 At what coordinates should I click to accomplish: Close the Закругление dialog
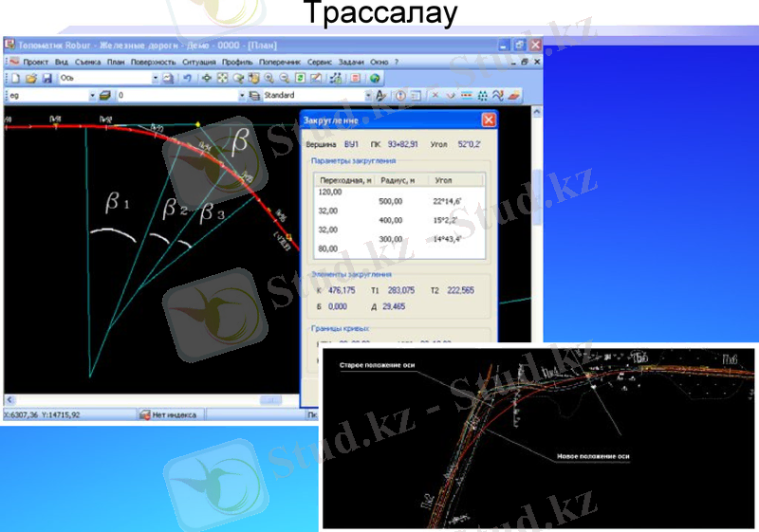pyautogui.click(x=489, y=120)
